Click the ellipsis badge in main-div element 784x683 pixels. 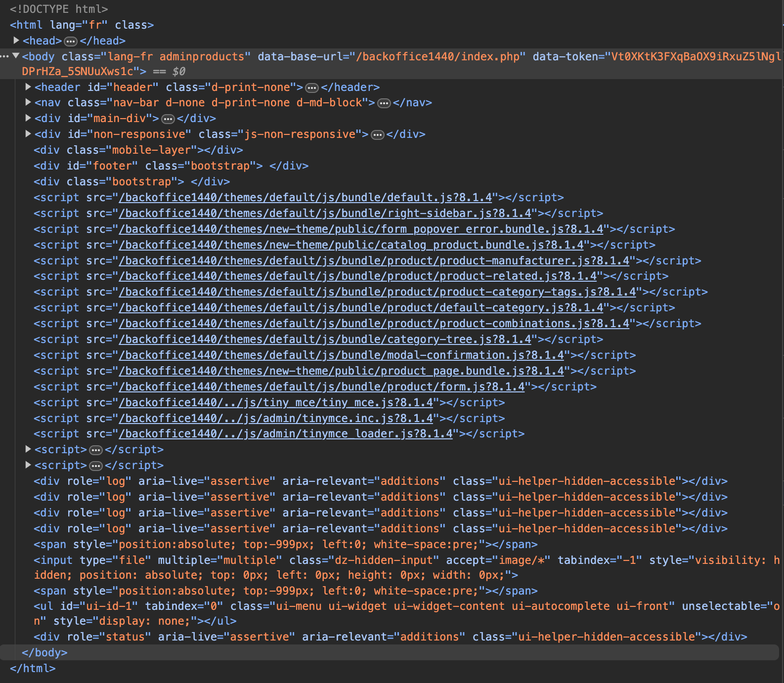(168, 119)
